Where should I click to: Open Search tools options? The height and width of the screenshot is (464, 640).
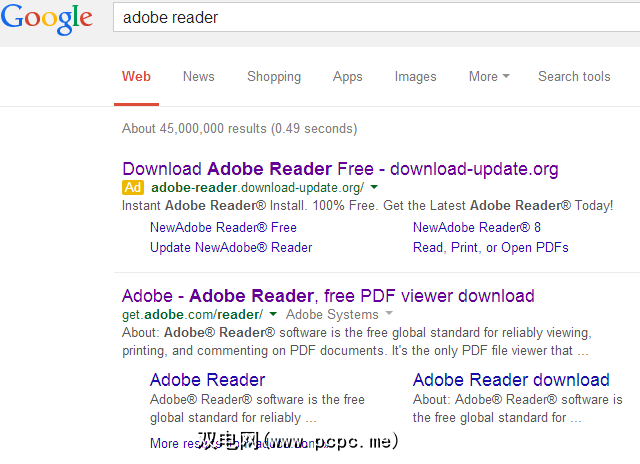pos(574,77)
